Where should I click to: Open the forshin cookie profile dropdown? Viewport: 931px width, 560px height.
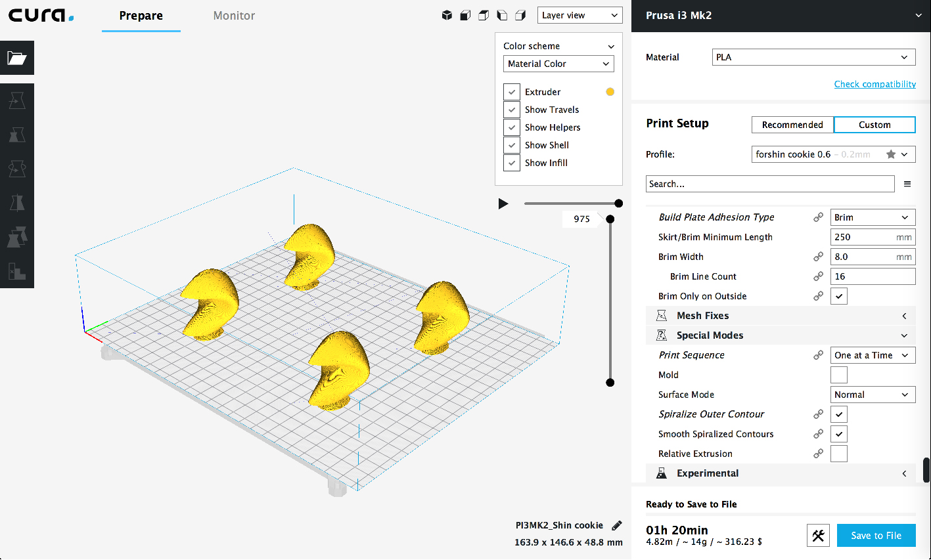(x=834, y=154)
